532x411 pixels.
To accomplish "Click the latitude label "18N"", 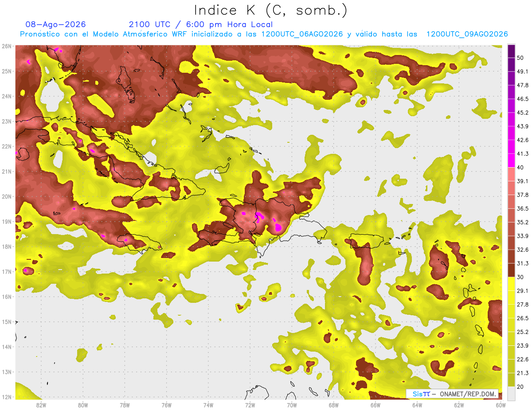I will click(x=6, y=247).
